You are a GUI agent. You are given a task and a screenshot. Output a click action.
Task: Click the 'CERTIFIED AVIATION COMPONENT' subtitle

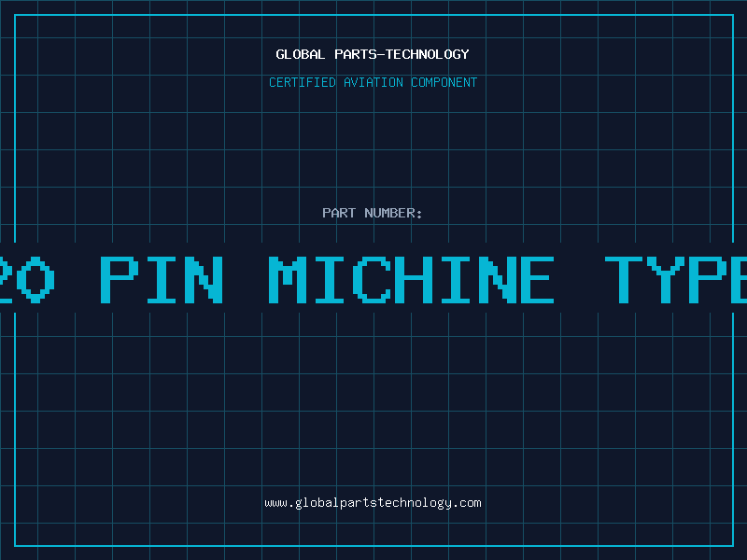373,82
